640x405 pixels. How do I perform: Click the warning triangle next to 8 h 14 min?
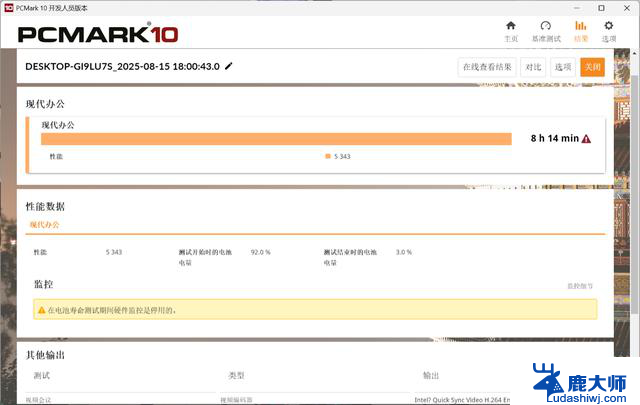[x=586, y=139]
